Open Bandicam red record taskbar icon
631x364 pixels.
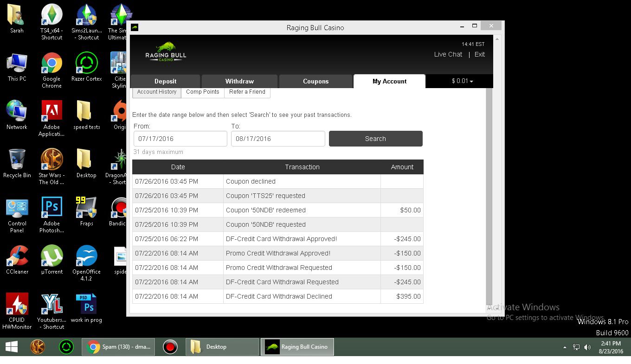coord(170,347)
